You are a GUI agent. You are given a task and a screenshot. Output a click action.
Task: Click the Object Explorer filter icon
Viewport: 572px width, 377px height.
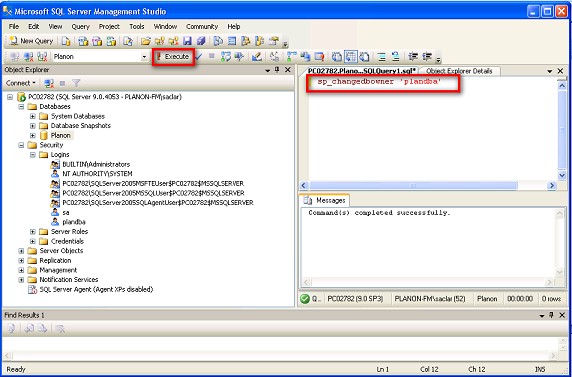tap(76, 83)
